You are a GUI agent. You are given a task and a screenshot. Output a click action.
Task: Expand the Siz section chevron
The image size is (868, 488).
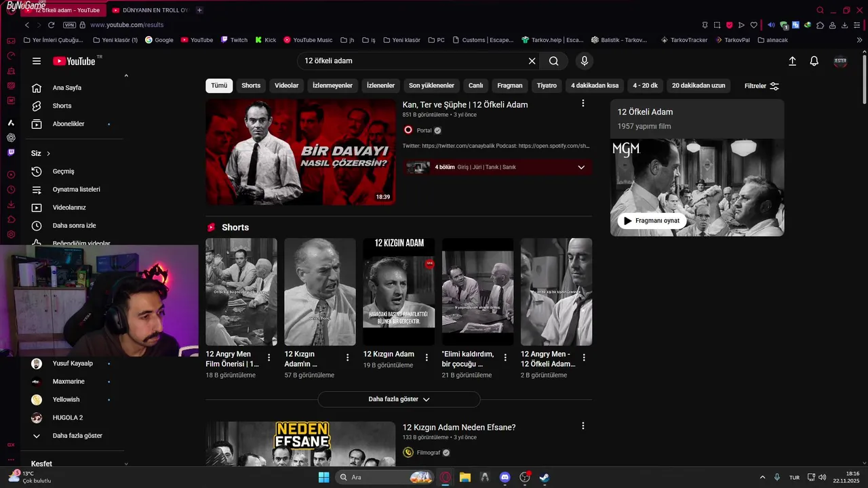[48, 154]
